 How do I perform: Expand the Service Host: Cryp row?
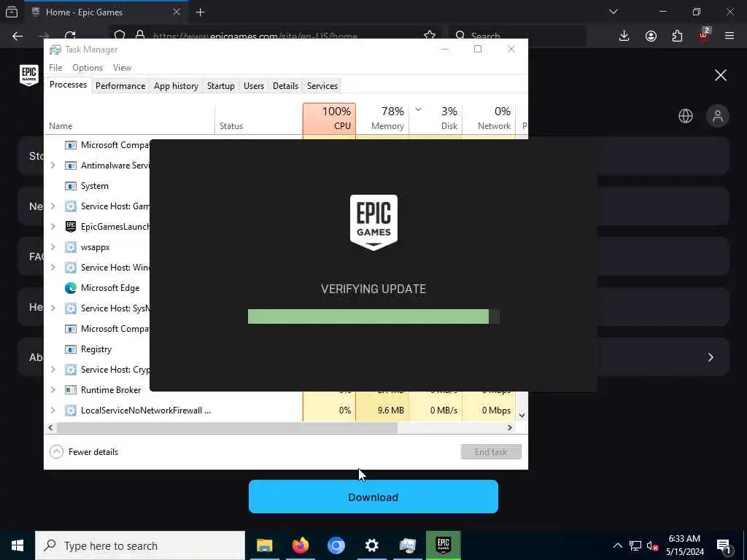[x=53, y=370]
